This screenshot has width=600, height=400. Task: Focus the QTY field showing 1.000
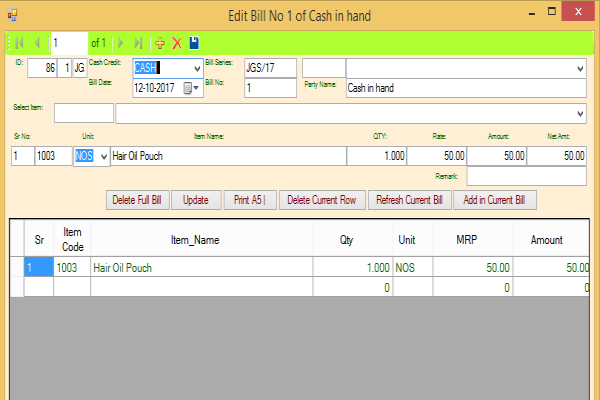point(377,156)
